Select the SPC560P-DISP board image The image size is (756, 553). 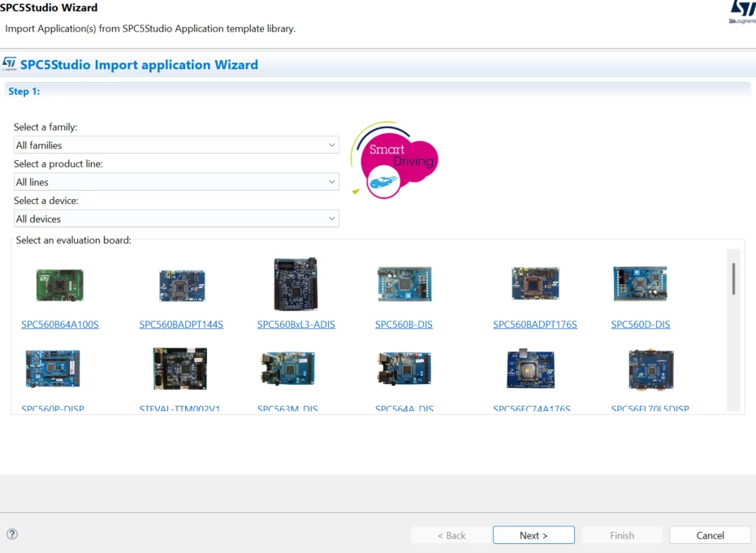53,369
